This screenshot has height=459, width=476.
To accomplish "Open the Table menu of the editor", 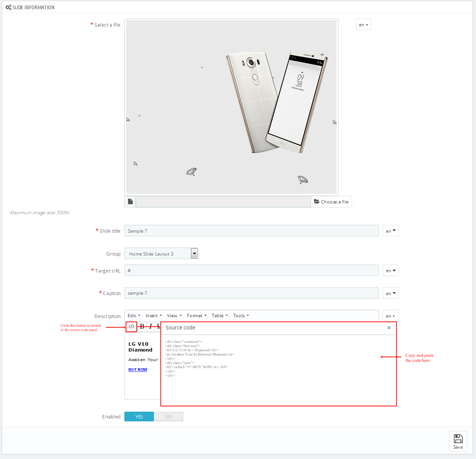I will pos(220,316).
